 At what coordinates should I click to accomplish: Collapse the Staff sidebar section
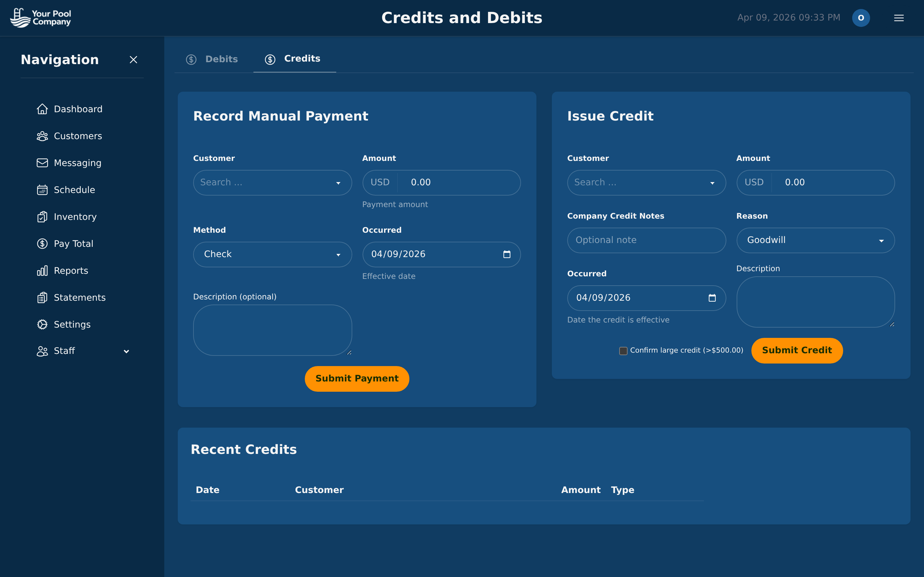pos(126,351)
